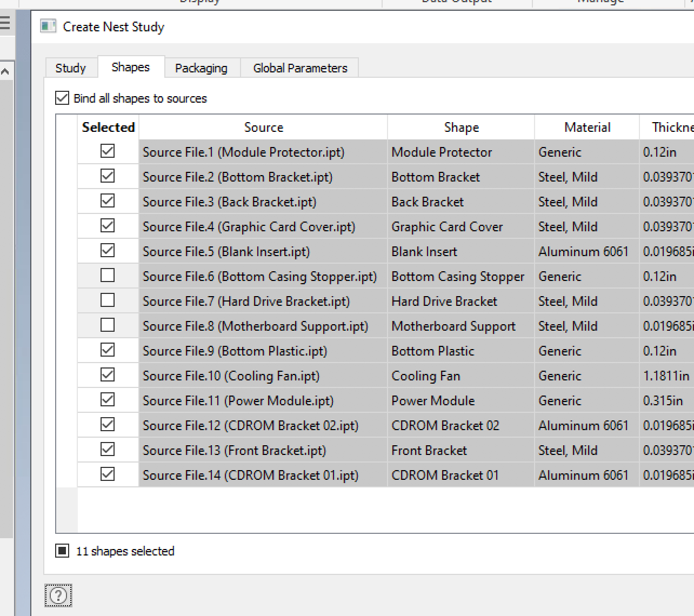
Task: Open the hamburger menu in the top-left corner
Action: tap(5, 23)
